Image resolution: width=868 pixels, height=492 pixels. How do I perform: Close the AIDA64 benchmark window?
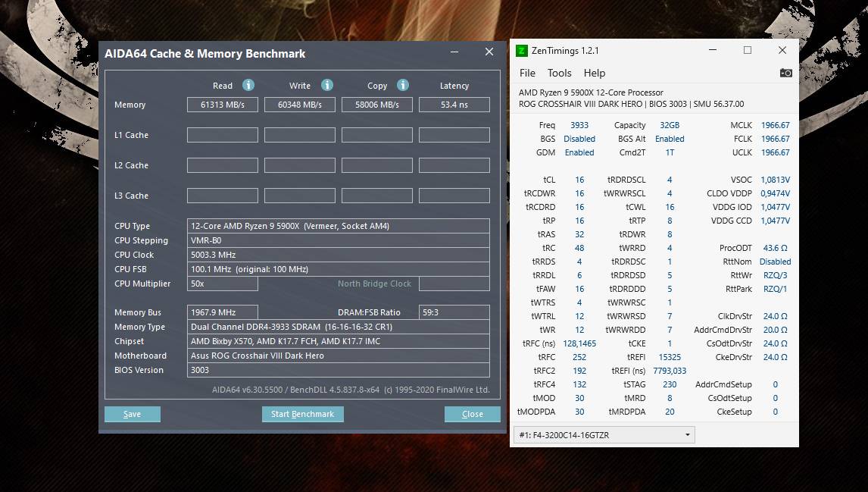(489, 52)
